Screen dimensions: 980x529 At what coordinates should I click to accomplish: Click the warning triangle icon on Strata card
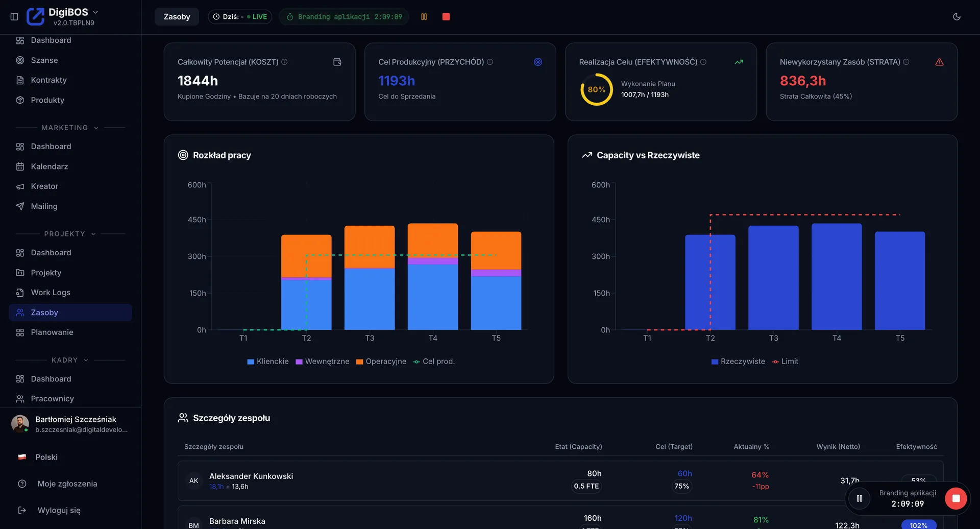939,62
